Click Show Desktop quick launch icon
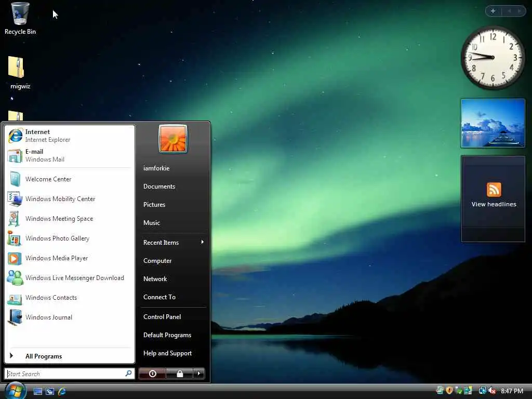Screen dimensions: 532x399 click(x=38, y=391)
